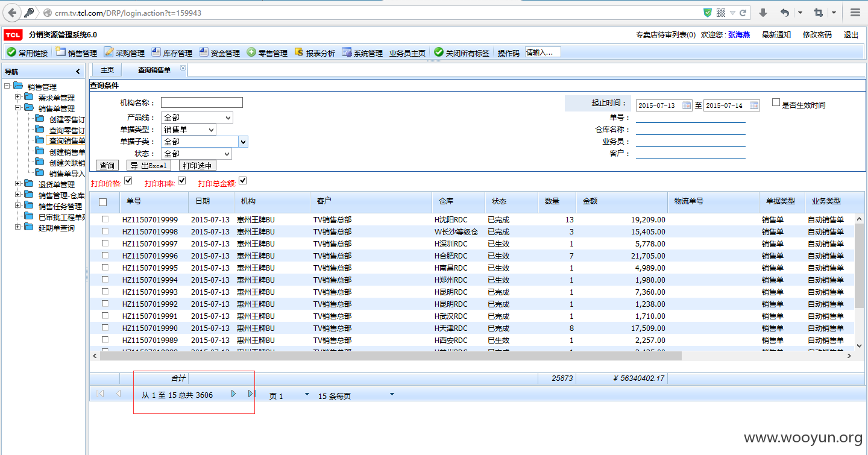The image size is (868, 455).
Task: Select 查询销售单 tab
Action: pos(154,70)
